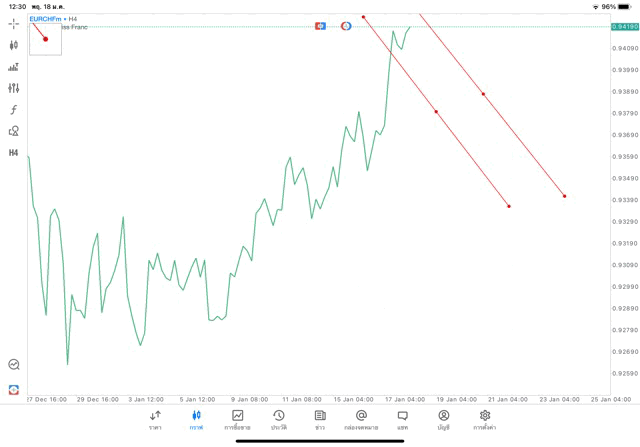The image size is (640, 447).
Task: Open the drawing objects shapes tool
Action: pos(13,131)
